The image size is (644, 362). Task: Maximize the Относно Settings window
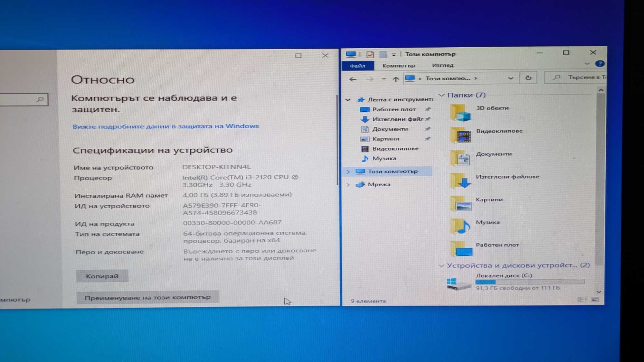tap(298, 56)
